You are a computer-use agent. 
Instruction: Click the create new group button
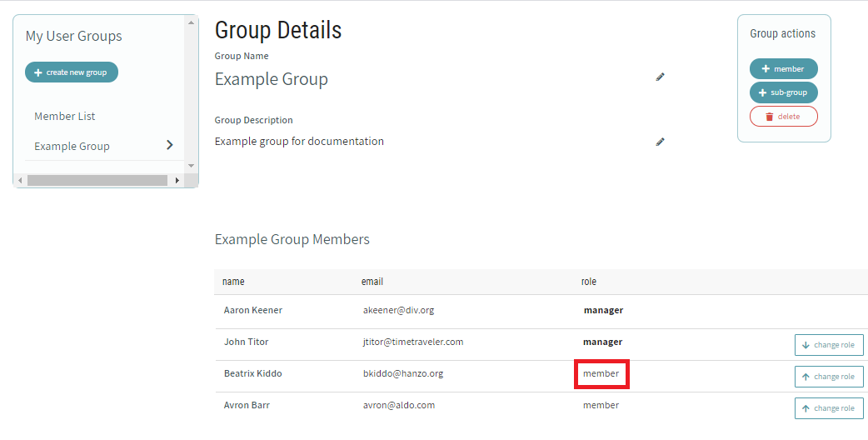[72, 72]
